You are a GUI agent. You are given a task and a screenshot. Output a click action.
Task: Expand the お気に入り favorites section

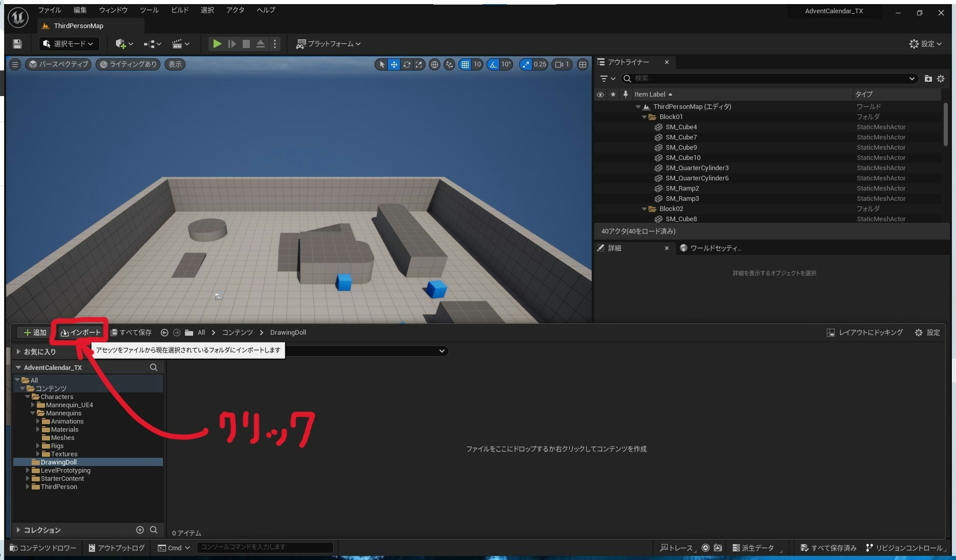tap(18, 352)
